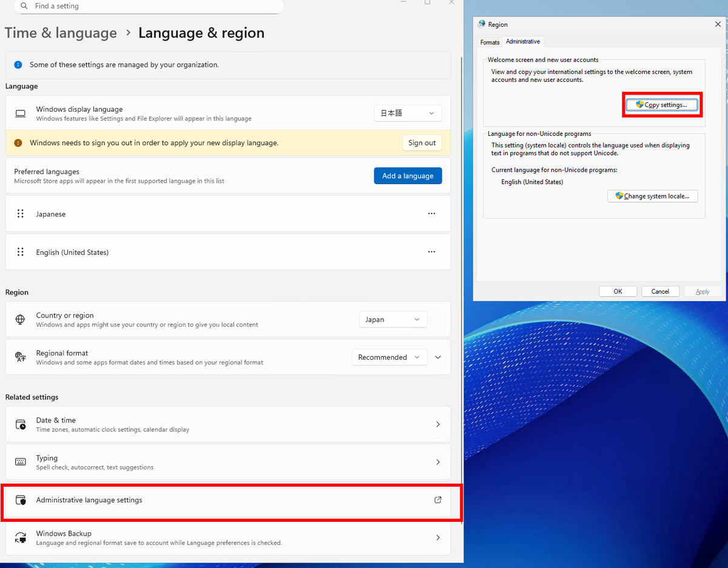The image size is (728, 568).
Task: Click the external link icon for Administrative language settings
Action: coord(438,500)
